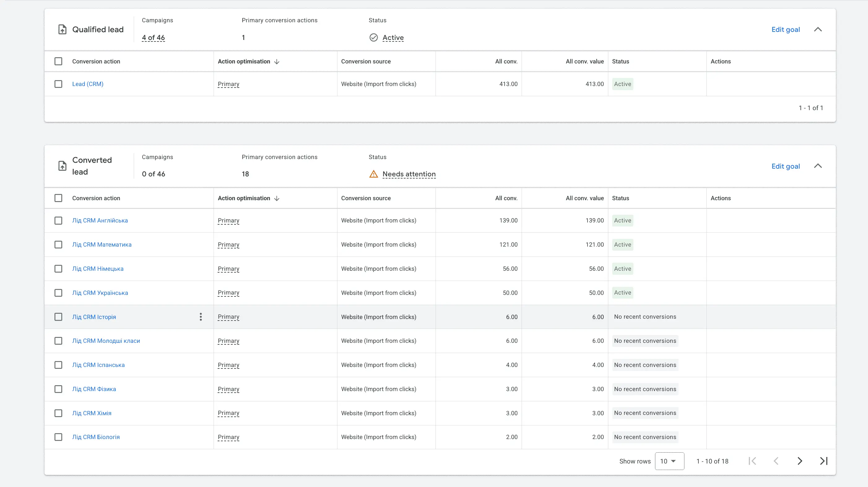Click the Active status of Qualified lead
This screenshot has height=487, width=868.
click(x=393, y=38)
